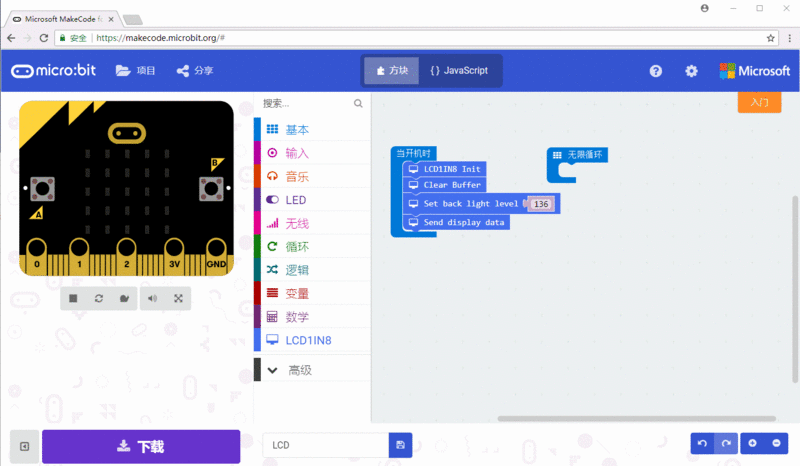Image resolution: width=800 pixels, height=466 pixels.
Task: Select the LCD1IN8 Init block
Action: 445,169
